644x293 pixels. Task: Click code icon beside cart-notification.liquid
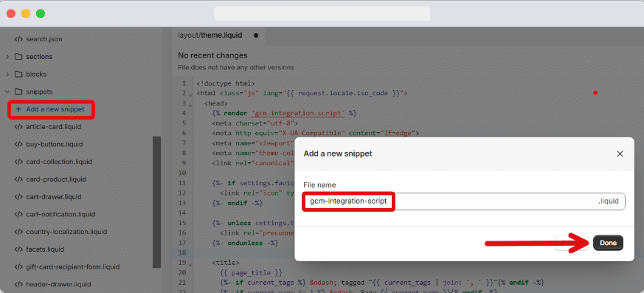18,214
